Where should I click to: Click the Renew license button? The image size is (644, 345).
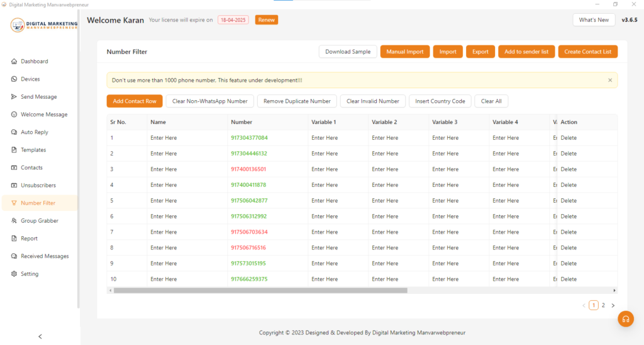pyautogui.click(x=266, y=20)
